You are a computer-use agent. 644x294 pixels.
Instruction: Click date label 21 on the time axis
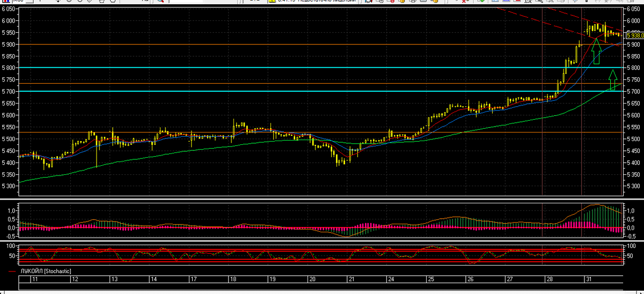point(352,280)
